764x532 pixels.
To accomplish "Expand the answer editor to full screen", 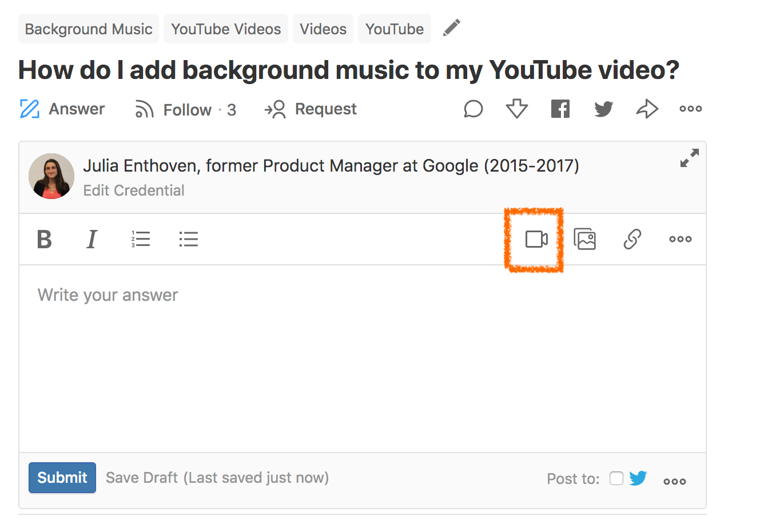I will click(689, 158).
